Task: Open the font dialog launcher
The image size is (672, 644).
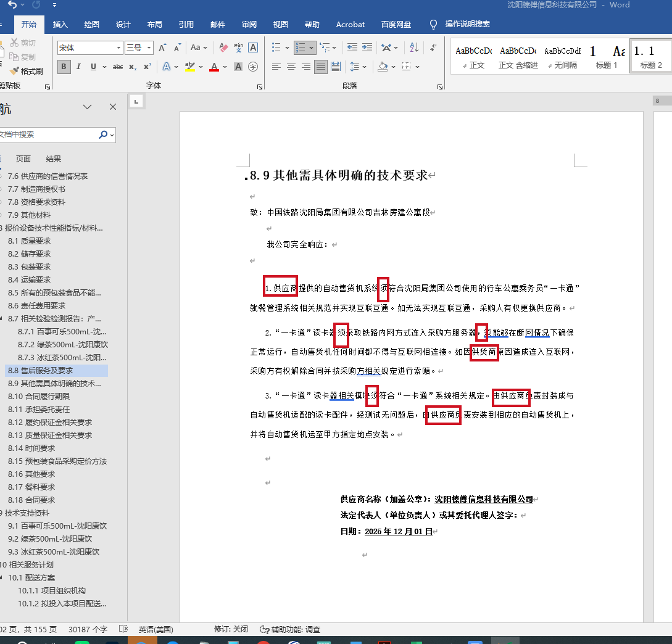Action: 260,86
